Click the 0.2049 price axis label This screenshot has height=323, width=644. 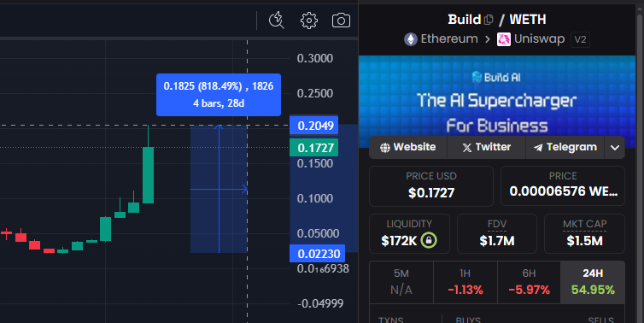314,126
